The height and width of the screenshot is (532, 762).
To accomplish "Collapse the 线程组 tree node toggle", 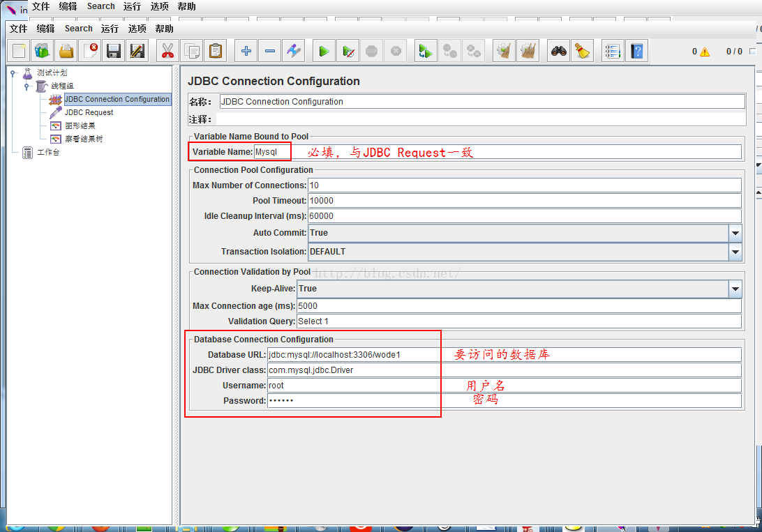I will click(x=27, y=86).
